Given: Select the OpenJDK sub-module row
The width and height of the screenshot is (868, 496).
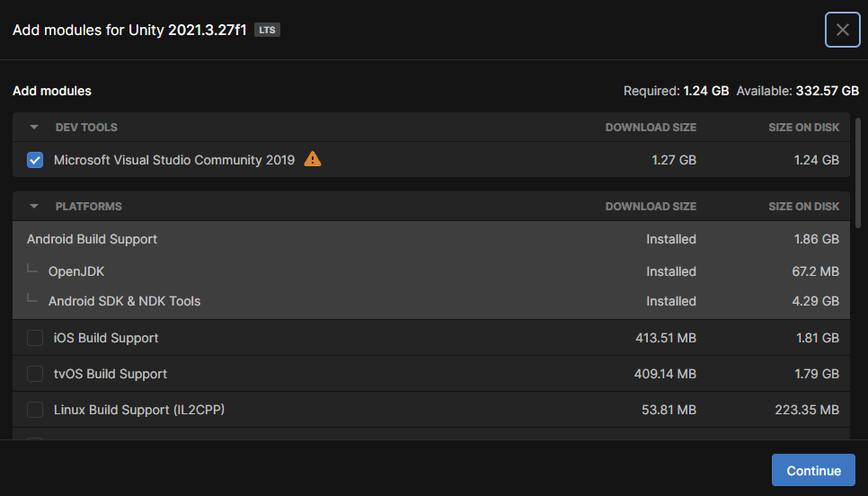Looking at the screenshot, I should click(430, 271).
